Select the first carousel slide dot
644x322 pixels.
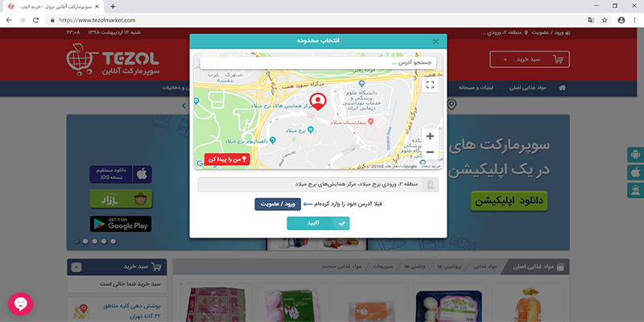click(x=76, y=241)
